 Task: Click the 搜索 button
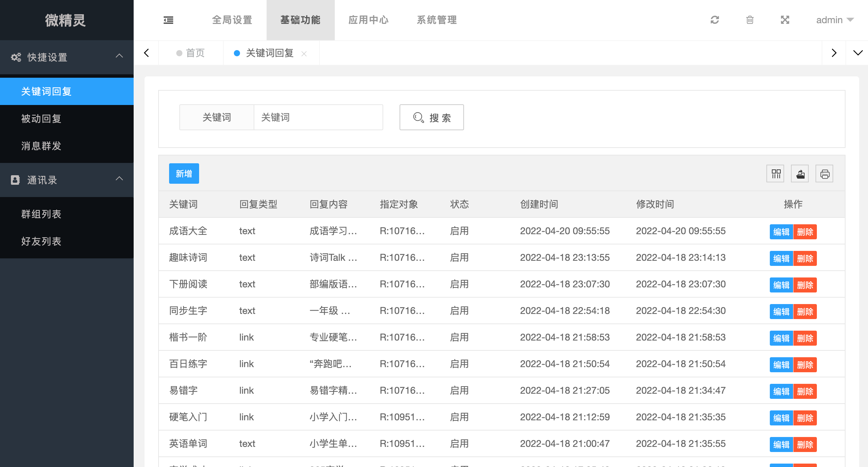[x=432, y=118]
